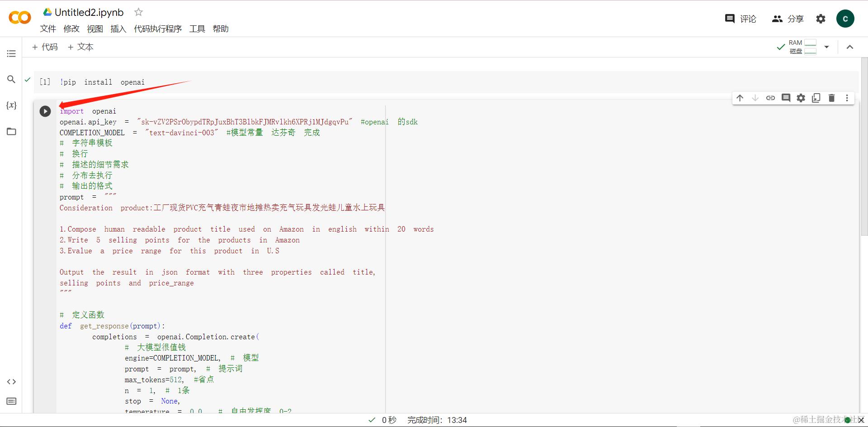Open the account avatar menu
This screenshot has width=868, height=427.
pos(845,19)
